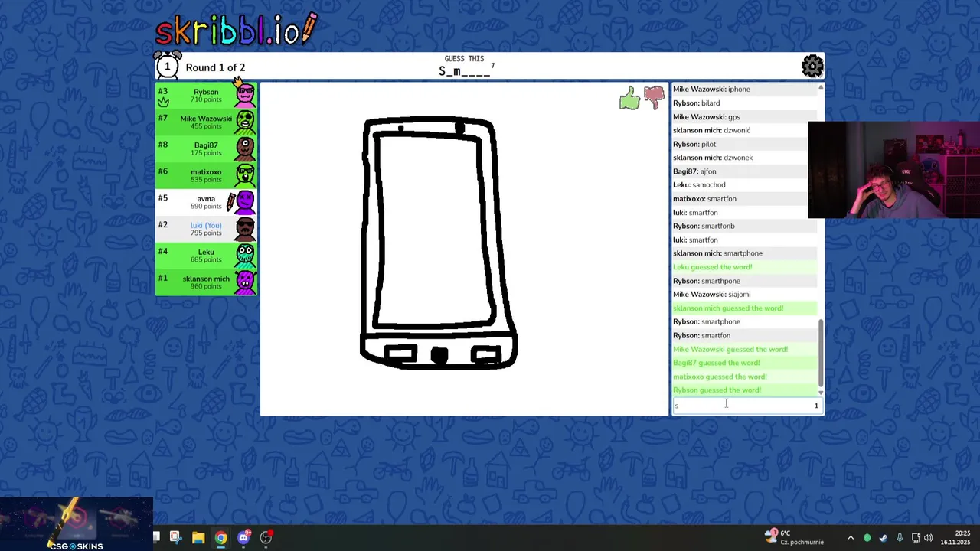This screenshot has height=551, width=980.
Task: Click 'sklanson mich guessed the word!' message
Action: 728,308
